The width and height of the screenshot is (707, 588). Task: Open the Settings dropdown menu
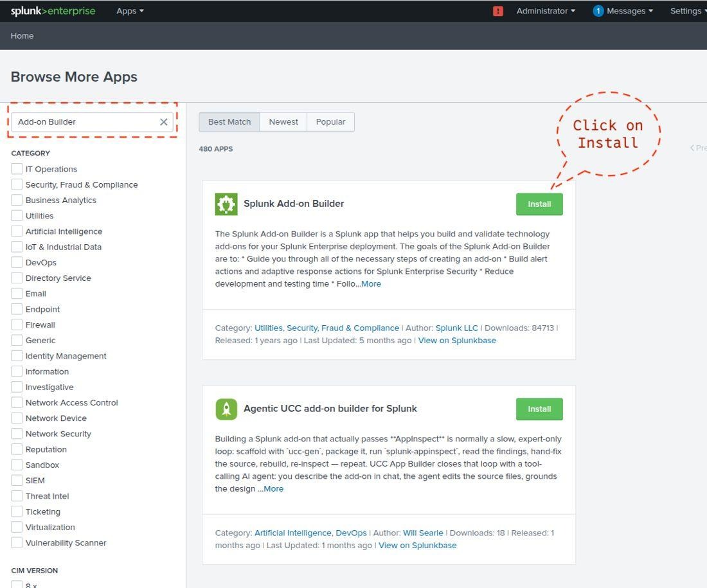(688, 11)
